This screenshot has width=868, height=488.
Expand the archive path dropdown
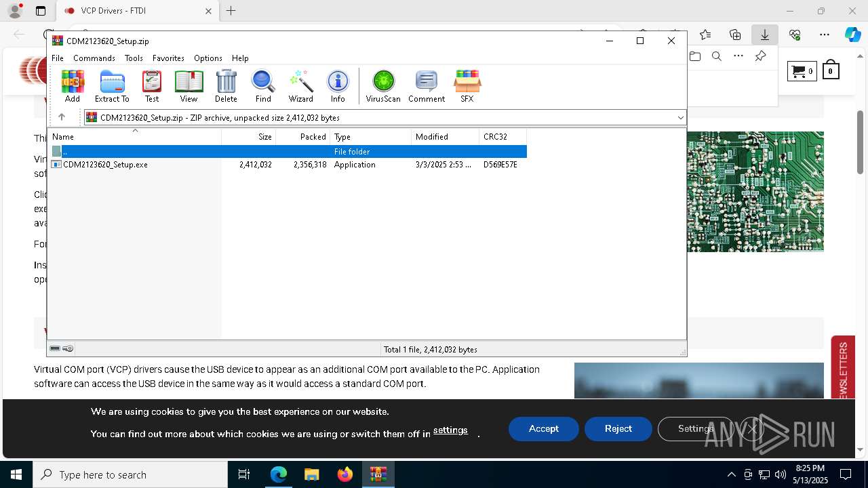pos(680,118)
